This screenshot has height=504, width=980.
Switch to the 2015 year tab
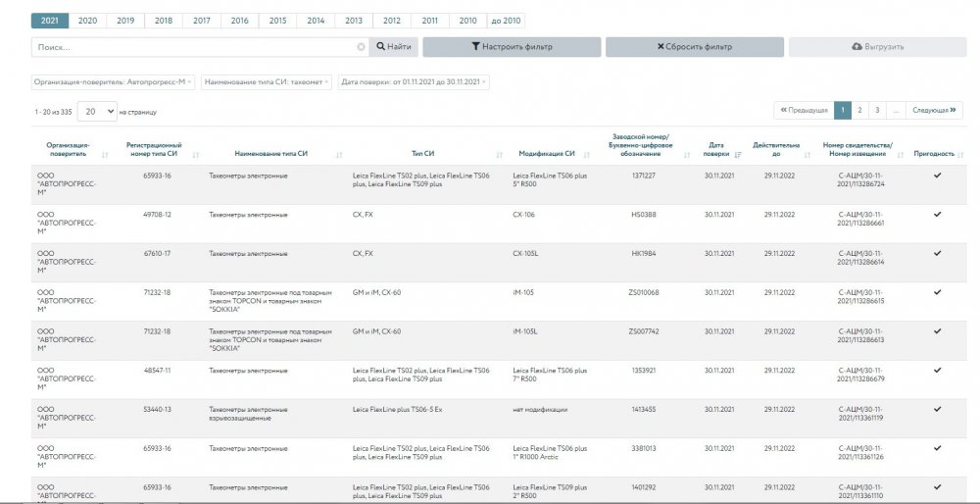pyautogui.click(x=277, y=20)
